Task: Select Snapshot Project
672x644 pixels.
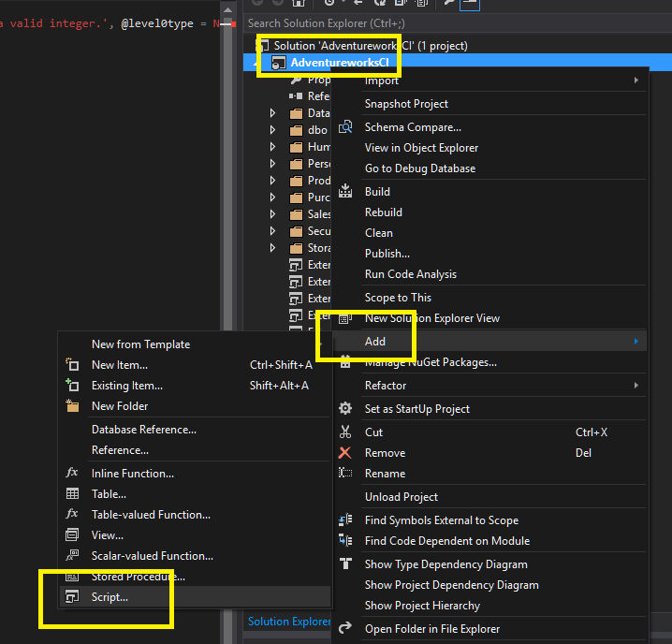Action: 406,104
